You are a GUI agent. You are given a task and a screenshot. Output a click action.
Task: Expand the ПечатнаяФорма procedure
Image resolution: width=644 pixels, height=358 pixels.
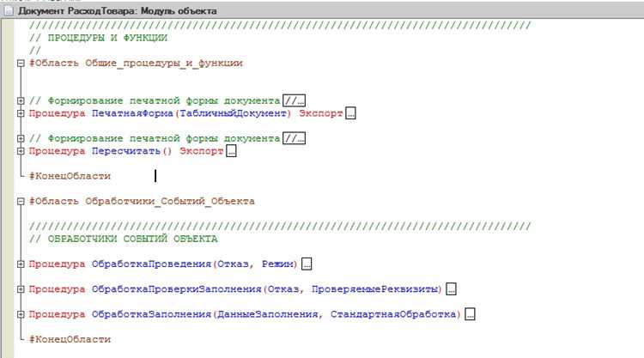(x=21, y=113)
